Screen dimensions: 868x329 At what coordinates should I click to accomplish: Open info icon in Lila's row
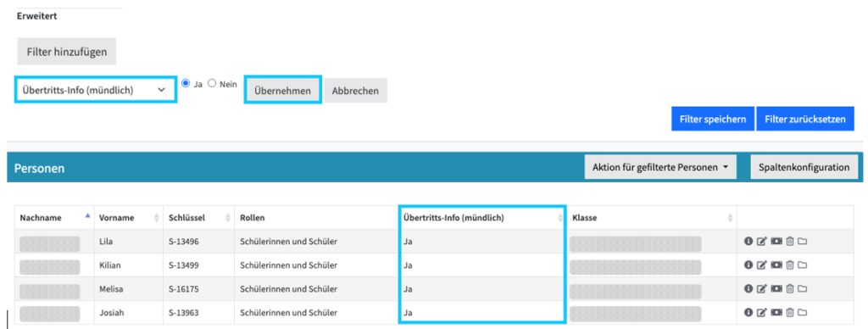[x=748, y=241]
